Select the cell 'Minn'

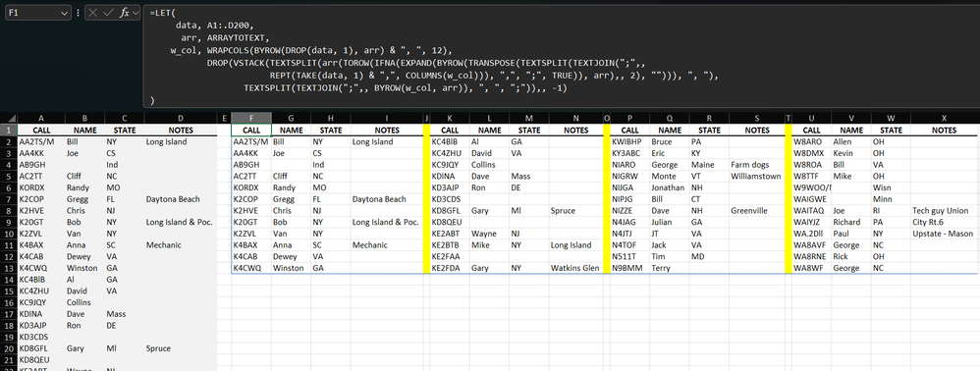pos(892,199)
